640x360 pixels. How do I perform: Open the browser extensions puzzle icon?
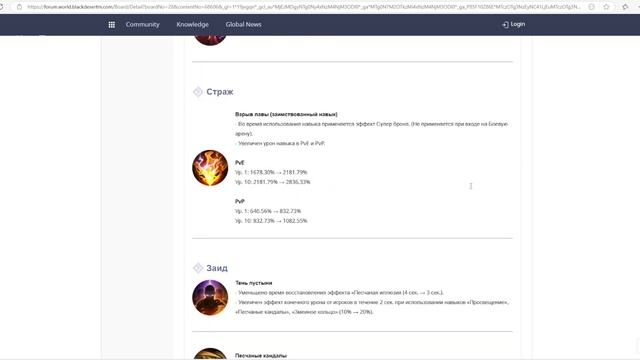coord(625,7)
